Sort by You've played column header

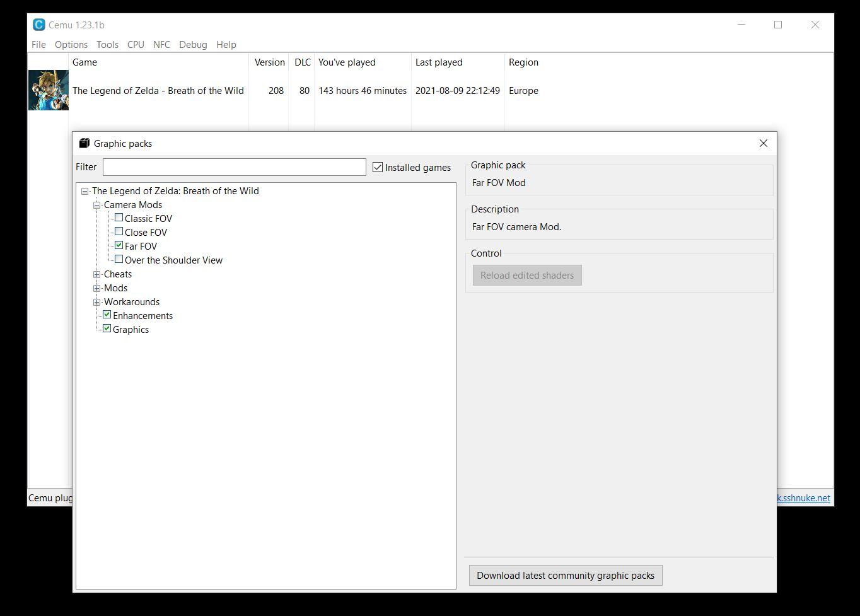pos(363,62)
